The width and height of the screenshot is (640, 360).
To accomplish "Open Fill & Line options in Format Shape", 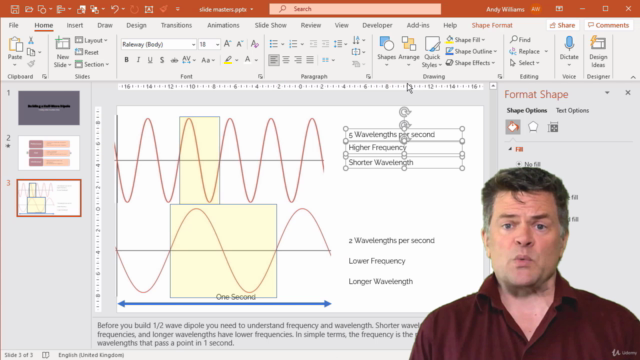I will click(x=513, y=127).
